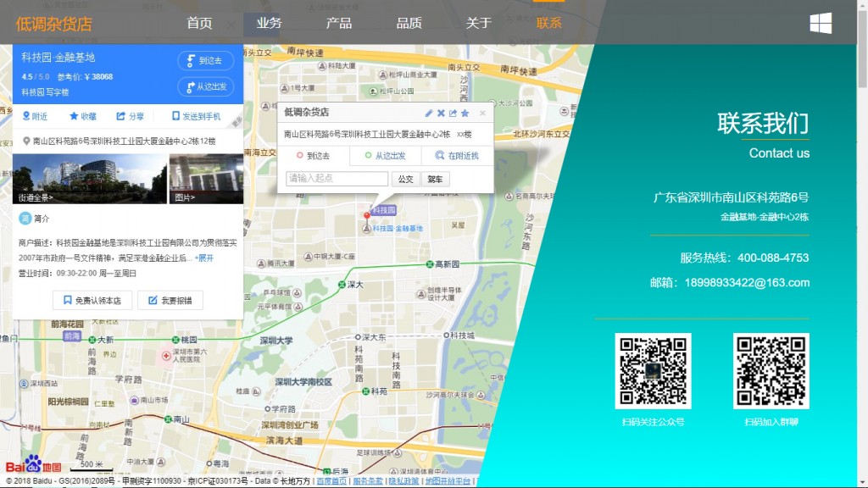Image resolution: width=868 pixels, height=488 pixels.
Task: Open the 品质 navigation menu item
Action: 409,23
